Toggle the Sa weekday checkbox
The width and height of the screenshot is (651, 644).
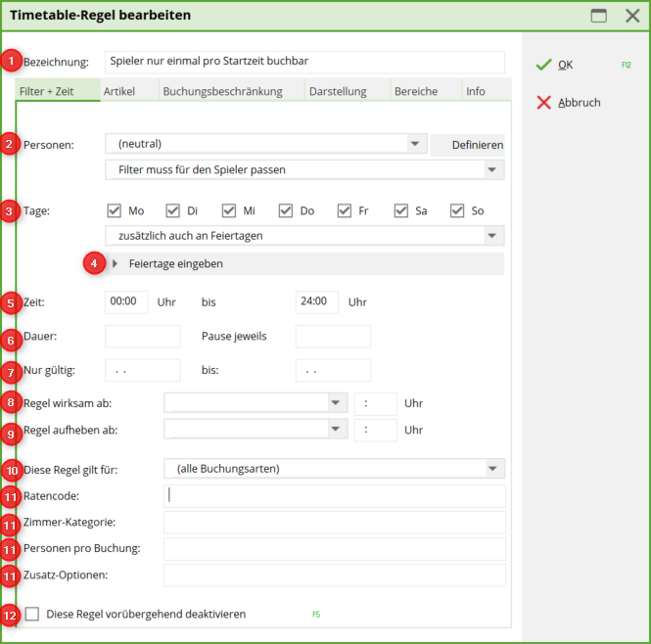click(x=401, y=210)
